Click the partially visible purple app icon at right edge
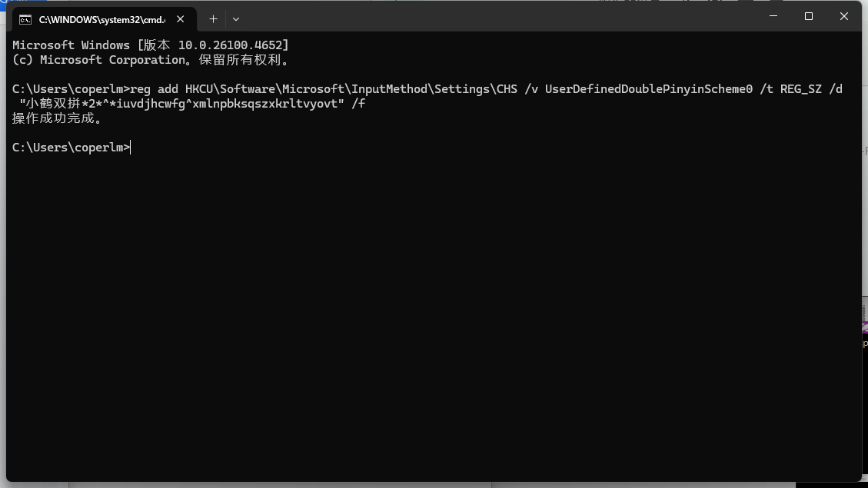Screen dimensions: 868x488 tap(864, 327)
